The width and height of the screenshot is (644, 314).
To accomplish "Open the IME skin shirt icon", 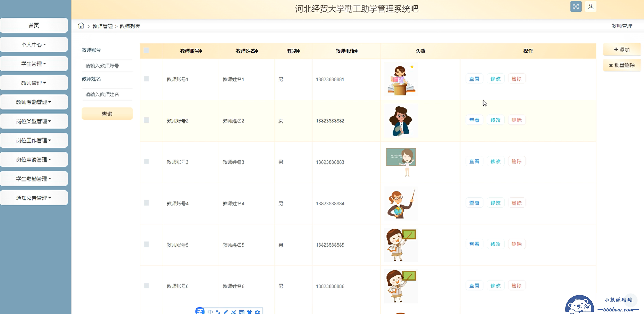I will coord(249,311).
